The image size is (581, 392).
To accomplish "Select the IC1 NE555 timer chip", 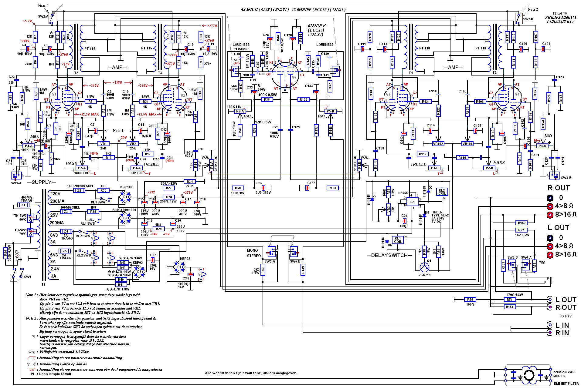I will point(412,202).
